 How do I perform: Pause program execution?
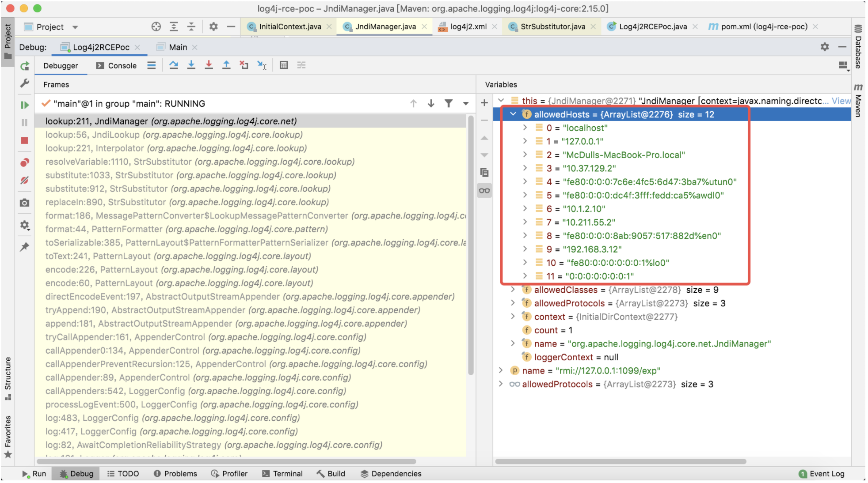[x=25, y=123]
